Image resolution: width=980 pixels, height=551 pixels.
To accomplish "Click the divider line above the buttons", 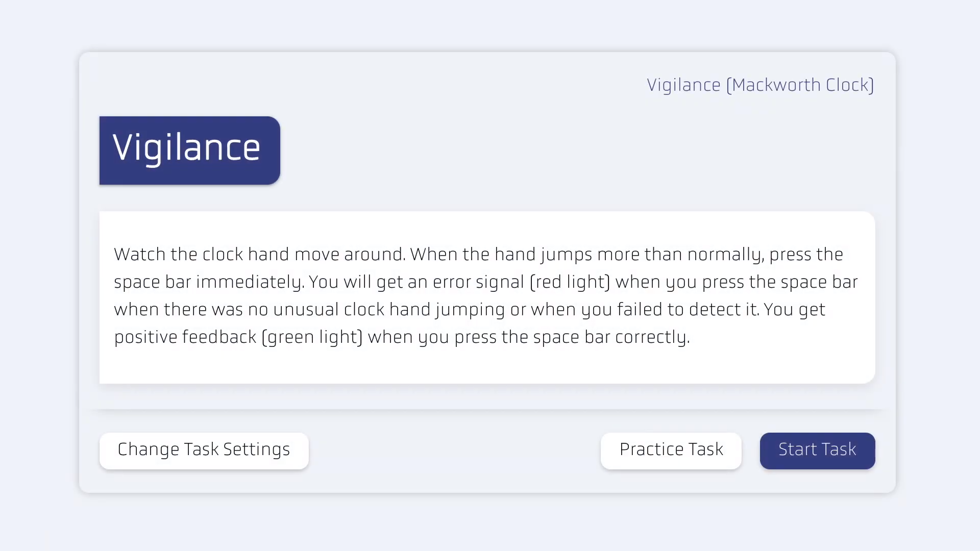I will (x=487, y=409).
